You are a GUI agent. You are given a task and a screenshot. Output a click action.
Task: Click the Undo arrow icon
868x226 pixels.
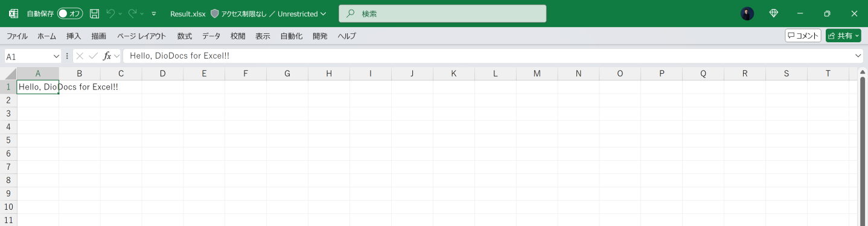pos(110,13)
